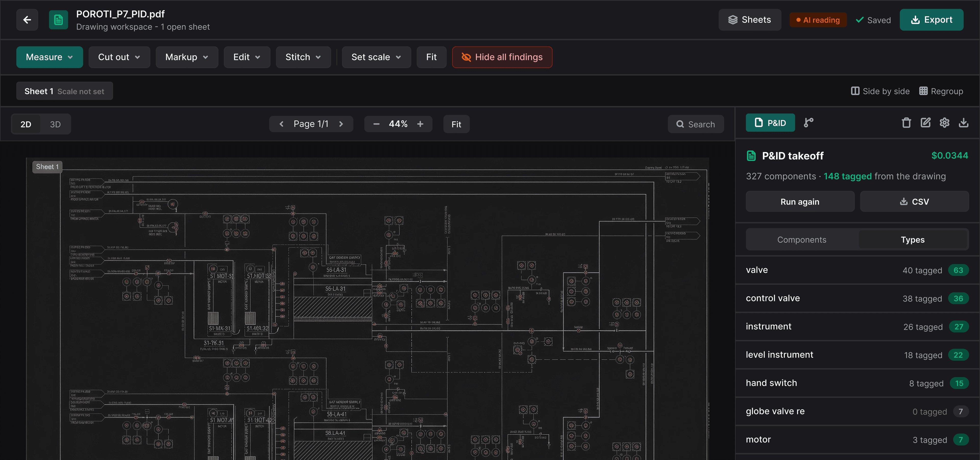
Task: Select the motor type row
Action: (x=857, y=440)
